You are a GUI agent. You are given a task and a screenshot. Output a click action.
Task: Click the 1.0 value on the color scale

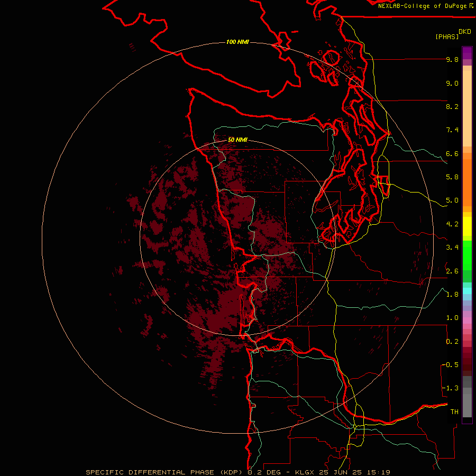tap(452, 318)
